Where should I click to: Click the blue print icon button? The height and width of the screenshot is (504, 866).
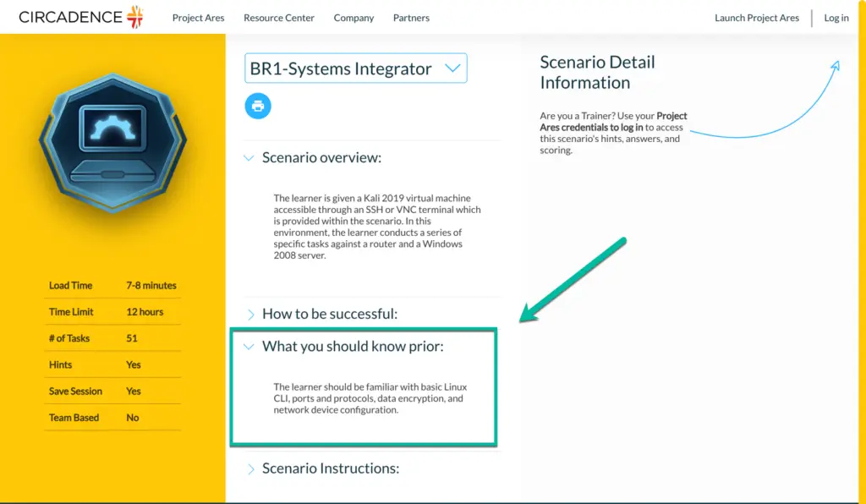pyautogui.click(x=258, y=106)
